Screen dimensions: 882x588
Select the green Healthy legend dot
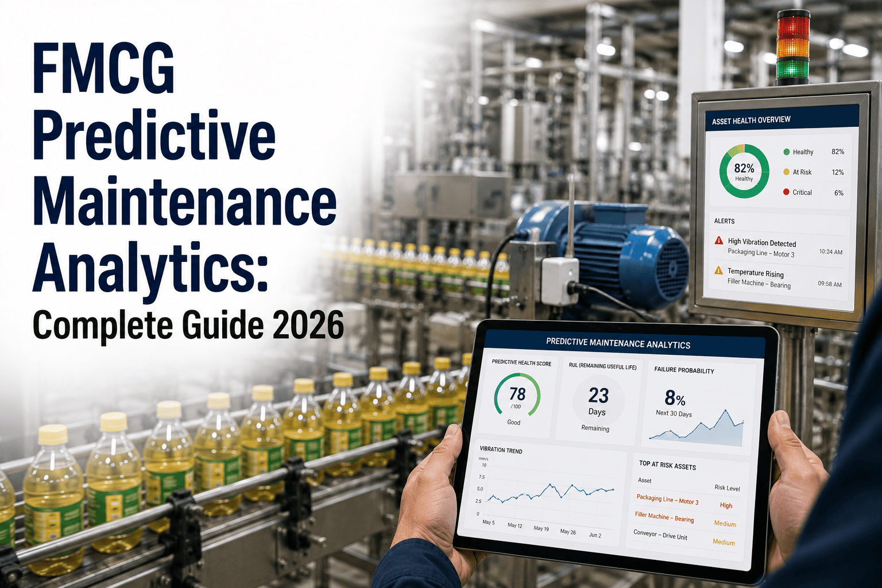786,152
